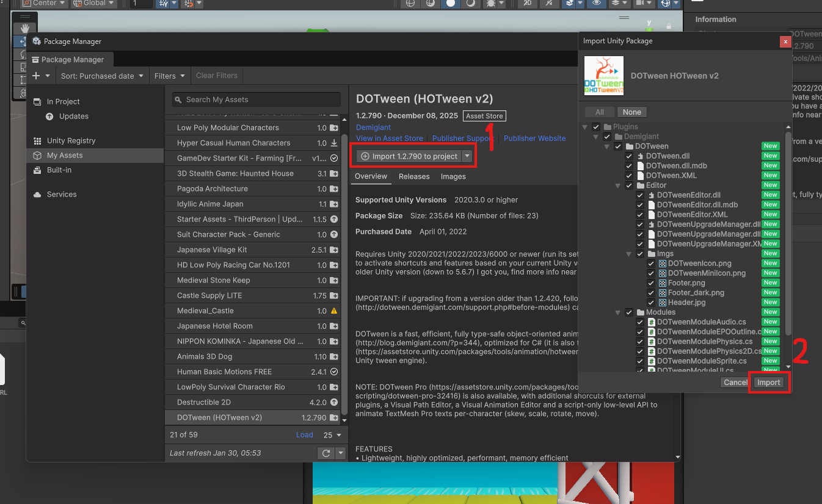
Task: Collapse the Editor folder in import tree
Action: [x=619, y=185]
